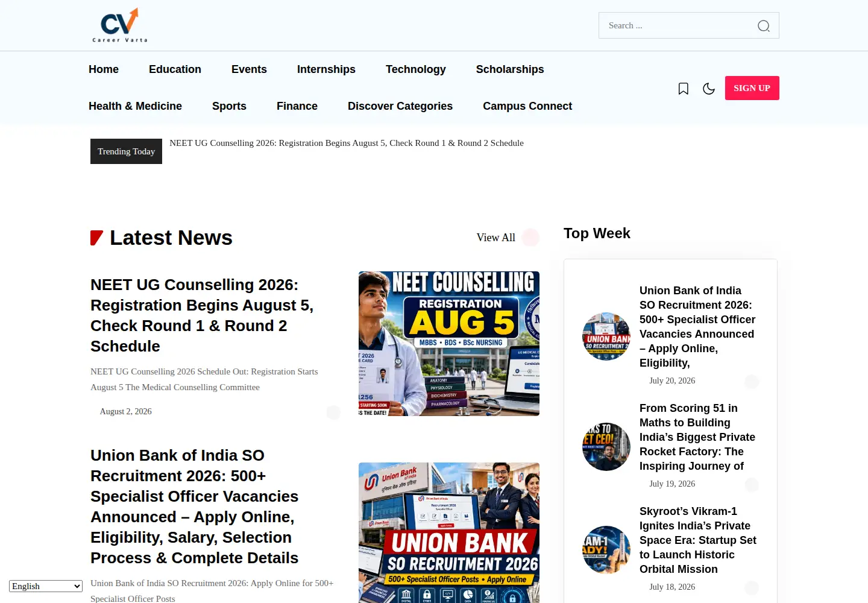The width and height of the screenshot is (868, 603).
Task: Open NEET Counselling Aug 5 thumbnail
Action: [x=449, y=344]
